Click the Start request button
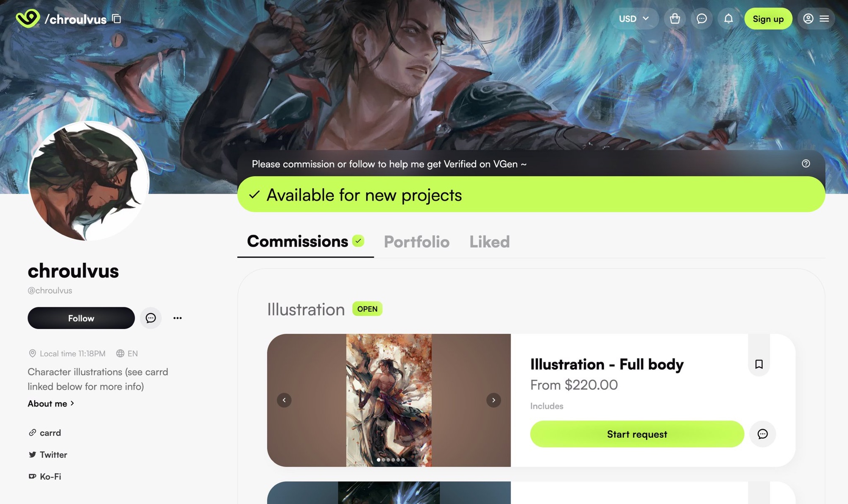The width and height of the screenshot is (848, 504). 637,434
